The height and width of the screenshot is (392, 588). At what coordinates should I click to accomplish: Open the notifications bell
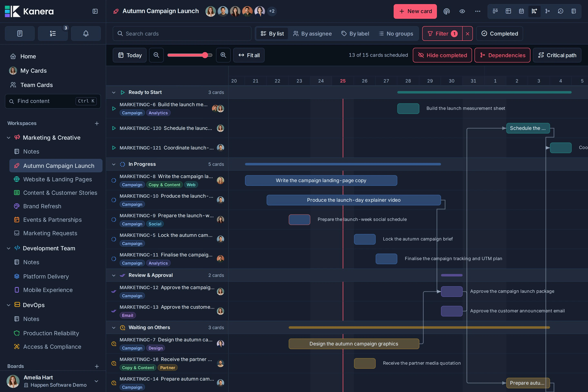86,33
